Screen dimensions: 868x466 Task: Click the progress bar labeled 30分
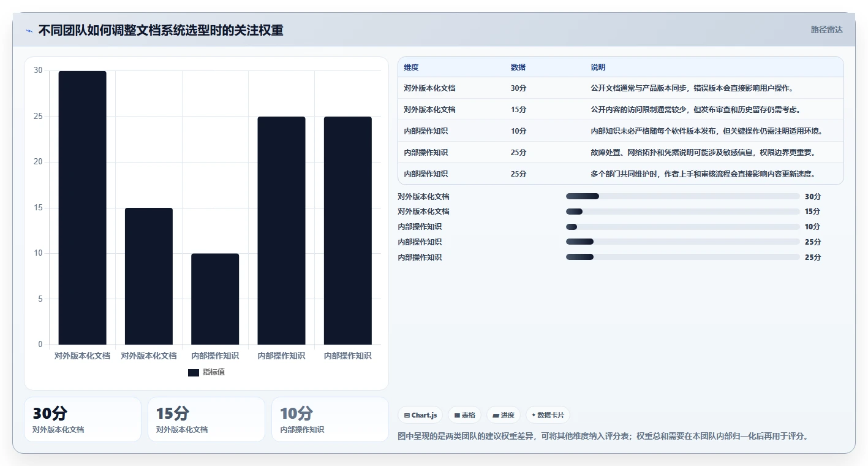683,196
